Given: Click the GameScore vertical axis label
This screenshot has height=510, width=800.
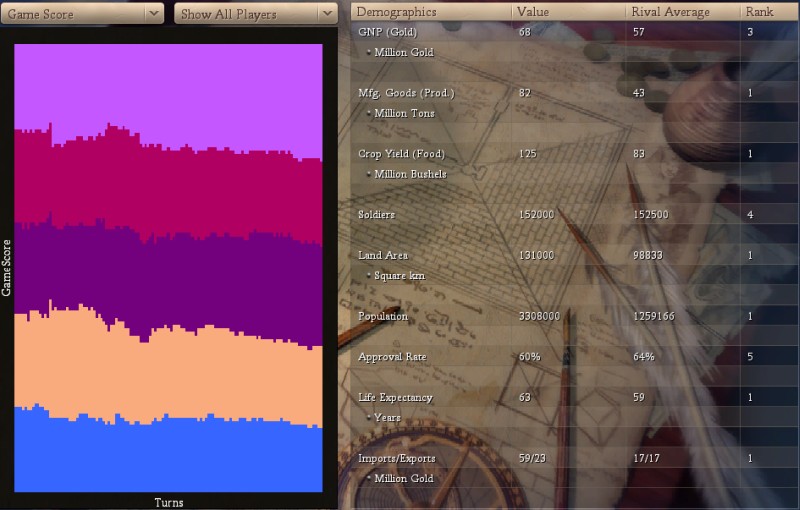Looking at the screenshot, I should point(6,268).
